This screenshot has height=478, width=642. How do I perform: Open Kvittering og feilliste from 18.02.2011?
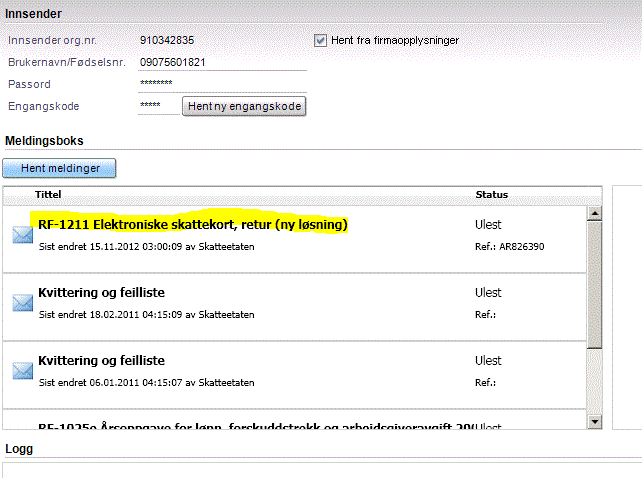[x=102, y=292]
